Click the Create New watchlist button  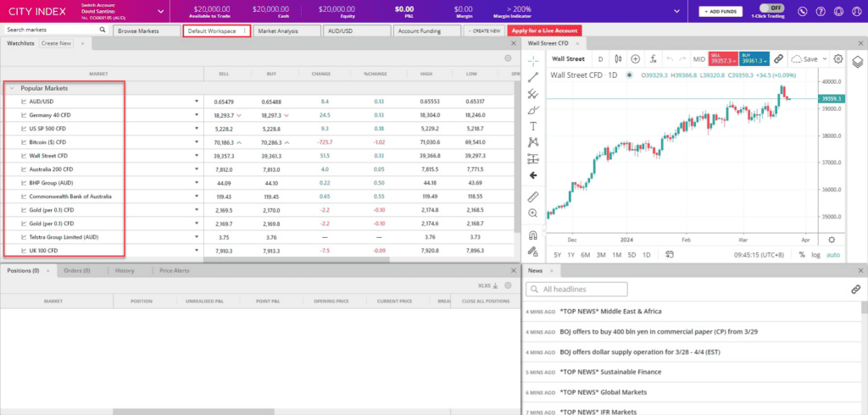[x=56, y=43]
